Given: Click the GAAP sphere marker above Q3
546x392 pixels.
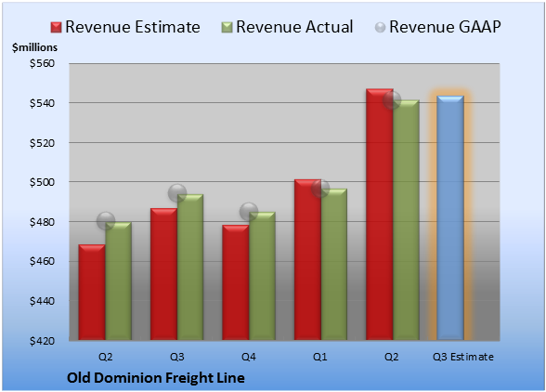Looking at the screenshot, I should point(177,192).
